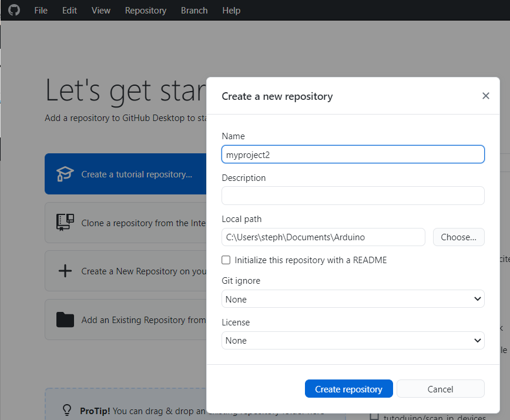
Task: Click the Cancel button
Action: (x=441, y=389)
